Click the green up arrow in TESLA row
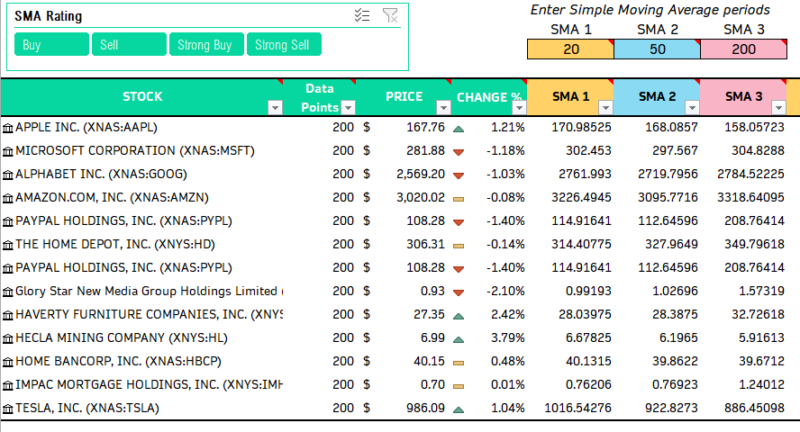800x432 pixels. click(x=459, y=410)
